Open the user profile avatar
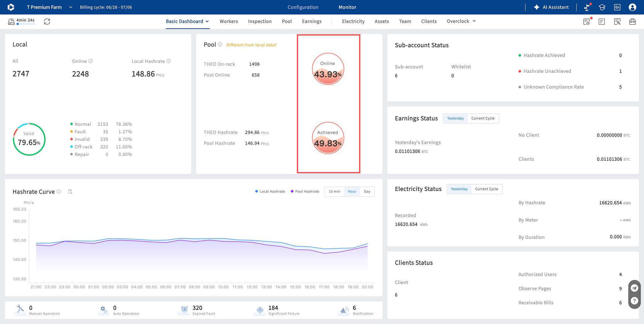 [632, 7]
